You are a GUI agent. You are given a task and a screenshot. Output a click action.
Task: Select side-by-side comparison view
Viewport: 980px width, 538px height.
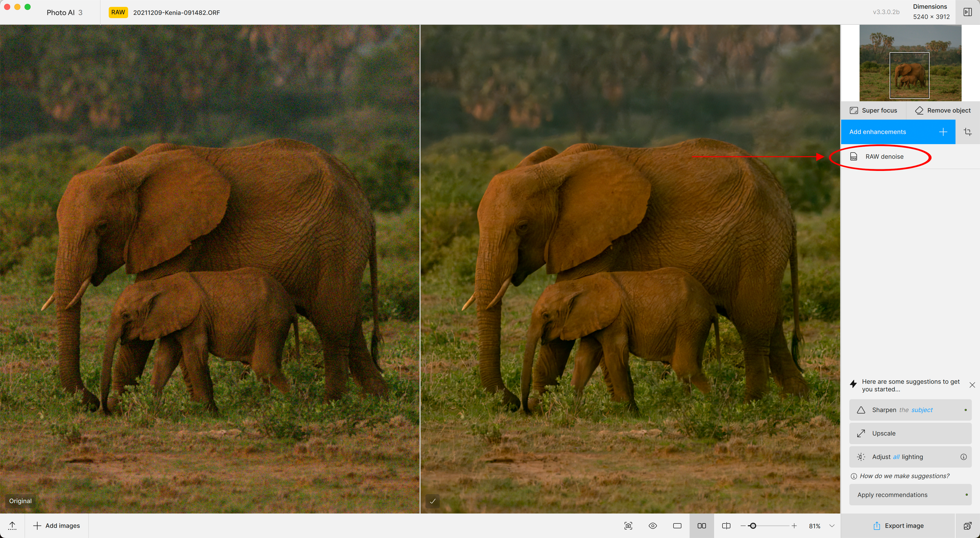pyautogui.click(x=702, y=526)
